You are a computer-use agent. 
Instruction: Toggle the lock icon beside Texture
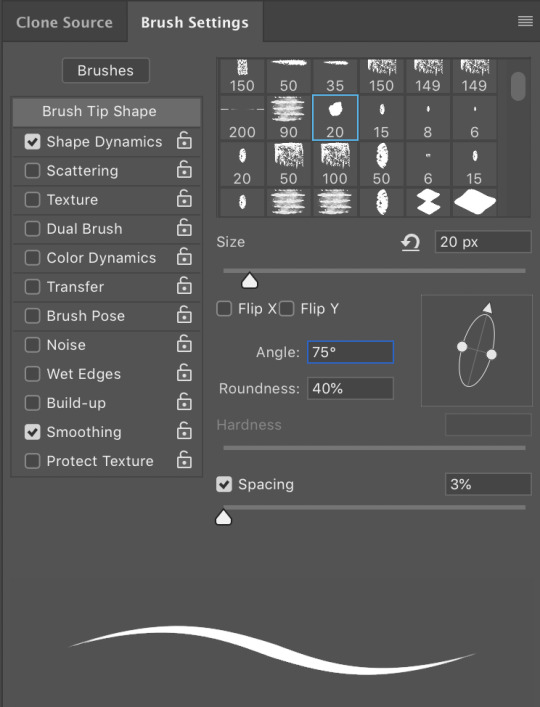pos(184,199)
